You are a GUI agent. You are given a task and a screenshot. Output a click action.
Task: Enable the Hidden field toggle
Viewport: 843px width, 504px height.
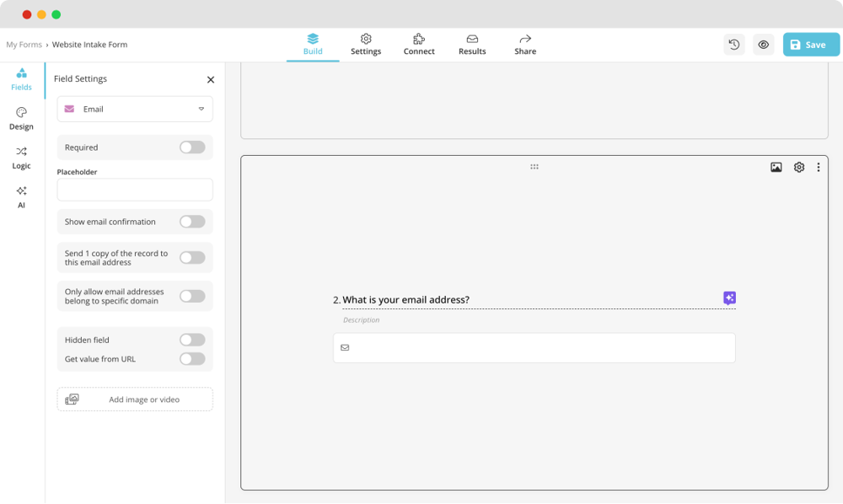[192, 339]
